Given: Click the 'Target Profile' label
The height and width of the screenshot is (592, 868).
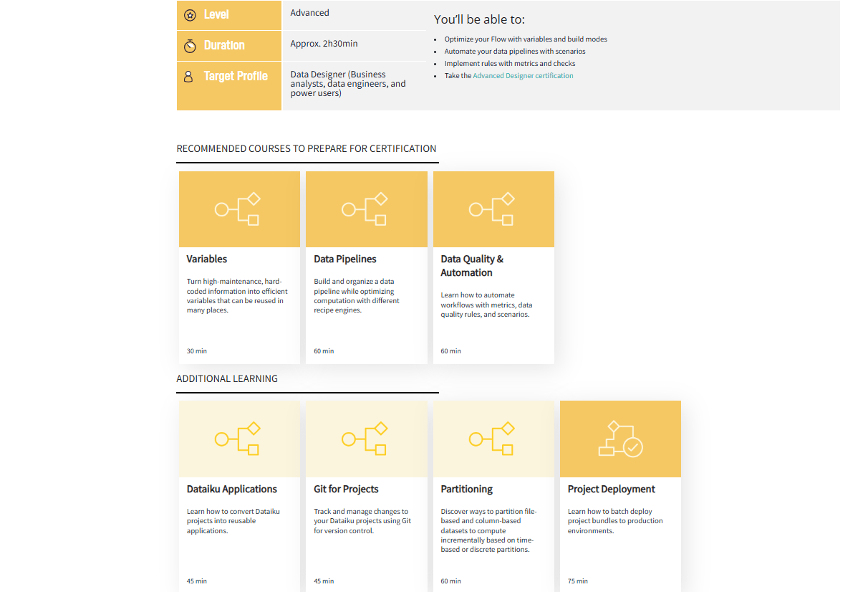Looking at the screenshot, I should coord(236,76).
